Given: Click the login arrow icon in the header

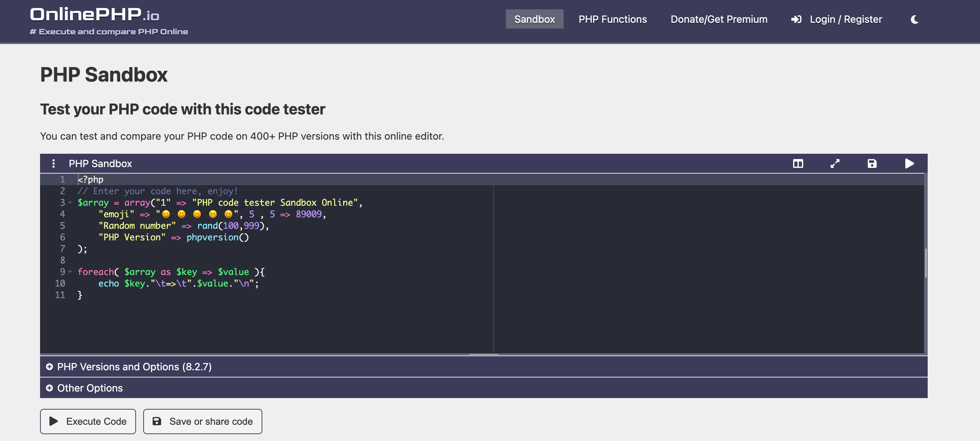Looking at the screenshot, I should (797, 19).
